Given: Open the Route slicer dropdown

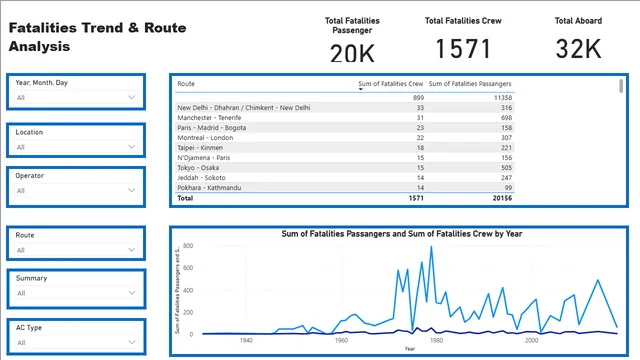Looking at the screenshot, I should (x=76, y=250).
